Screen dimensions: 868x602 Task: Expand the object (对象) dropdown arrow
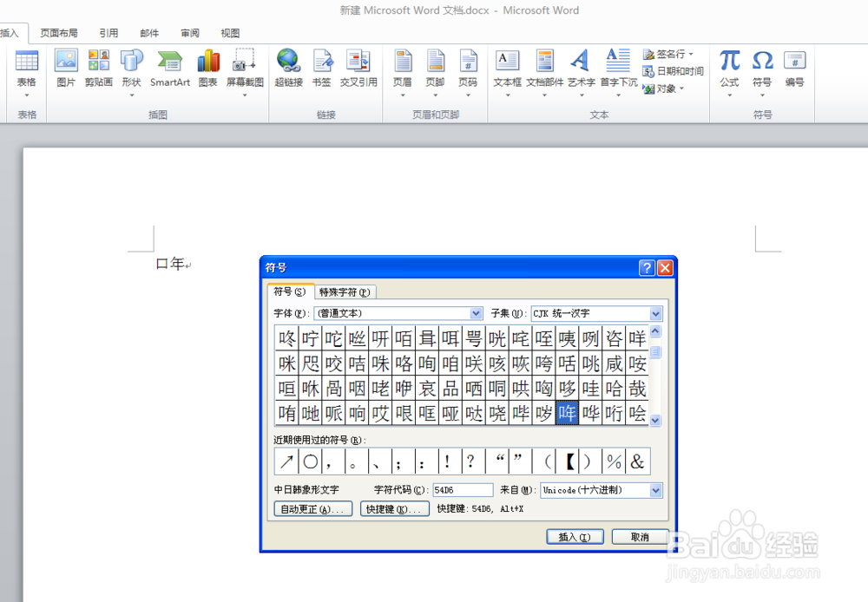[x=681, y=88]
